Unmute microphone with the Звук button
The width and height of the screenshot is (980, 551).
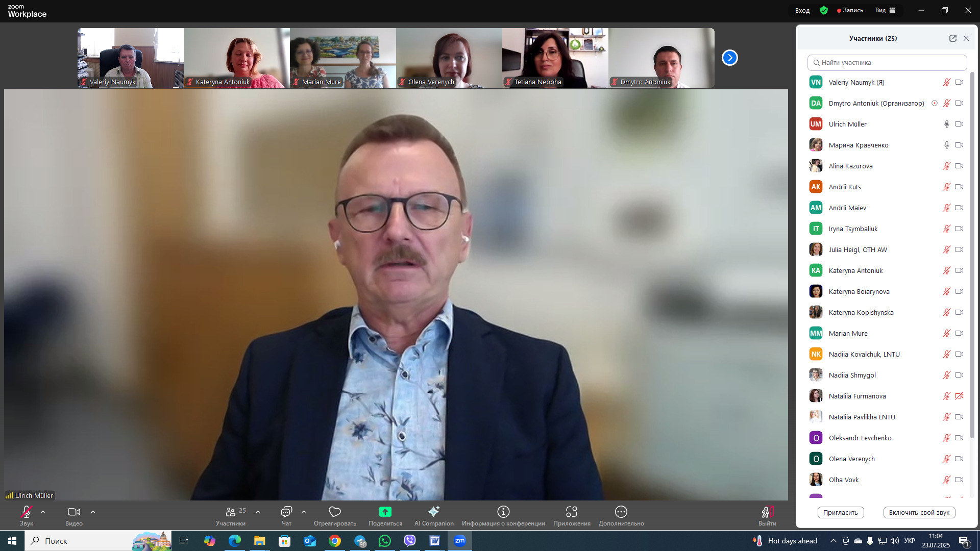coord(26,512)
